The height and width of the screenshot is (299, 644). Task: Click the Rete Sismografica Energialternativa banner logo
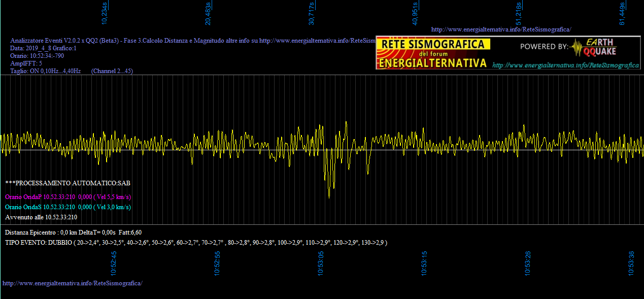point(433,53)
